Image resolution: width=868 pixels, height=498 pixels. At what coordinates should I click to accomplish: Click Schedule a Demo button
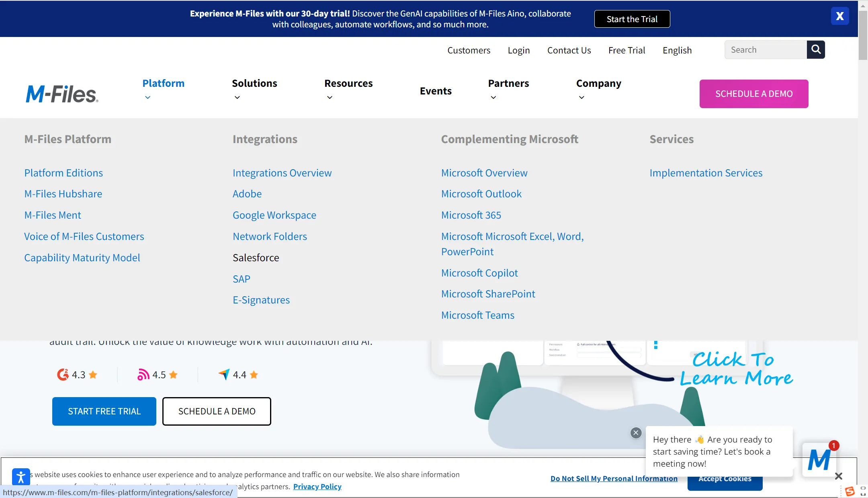[x=754, y=93]
